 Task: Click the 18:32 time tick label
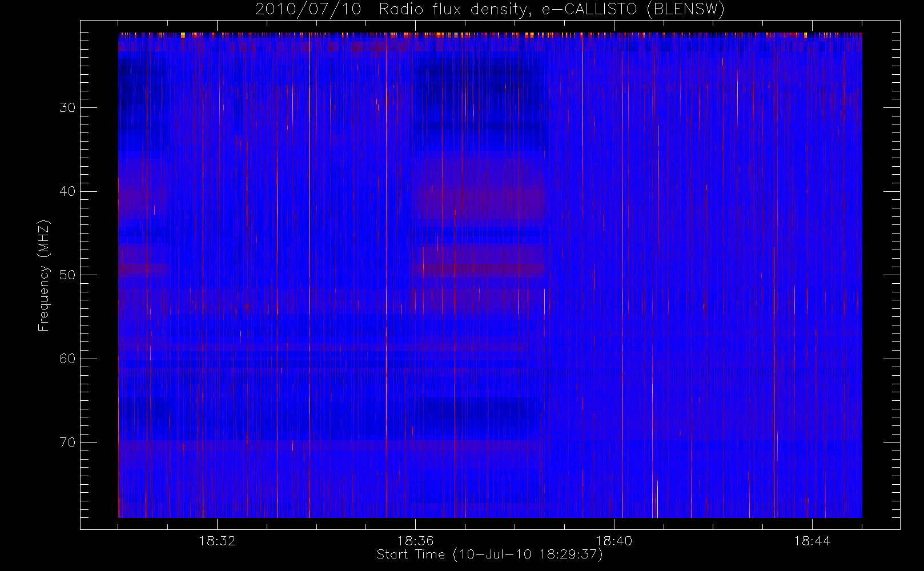[217, 541]
